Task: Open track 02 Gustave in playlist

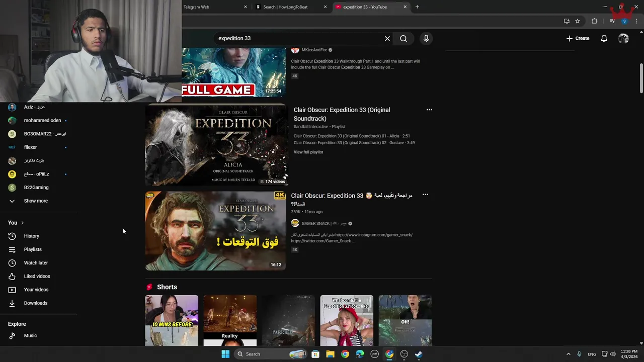Action: (354, 143)
